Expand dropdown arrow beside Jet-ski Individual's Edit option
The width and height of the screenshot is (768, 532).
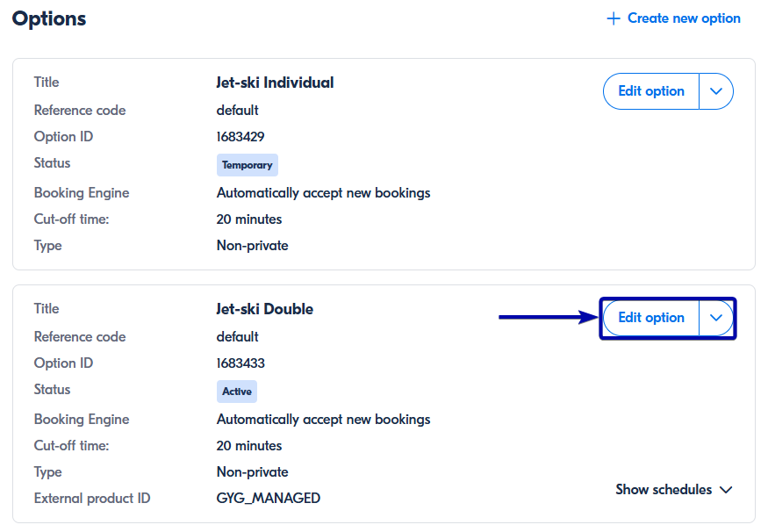tap(716, 91)
